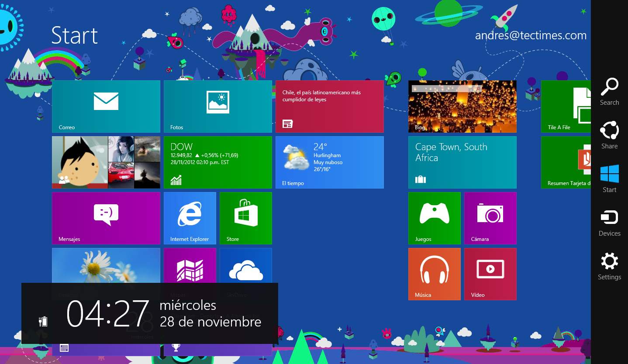Open the Devices charm
This screenshot has width=628, height=364.
[609, 223]
